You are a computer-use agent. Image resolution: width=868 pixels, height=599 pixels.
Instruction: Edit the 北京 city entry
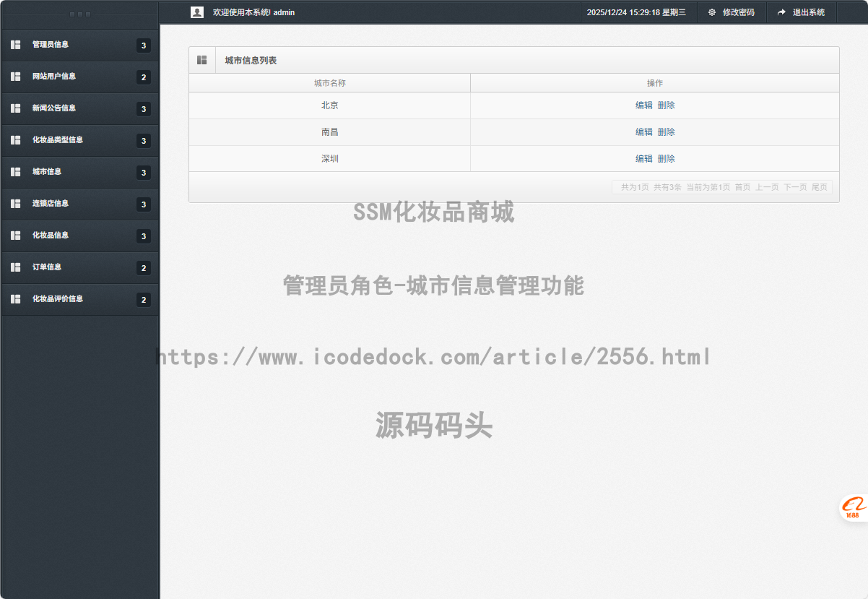pyautogui.click(x=643, y=105)
